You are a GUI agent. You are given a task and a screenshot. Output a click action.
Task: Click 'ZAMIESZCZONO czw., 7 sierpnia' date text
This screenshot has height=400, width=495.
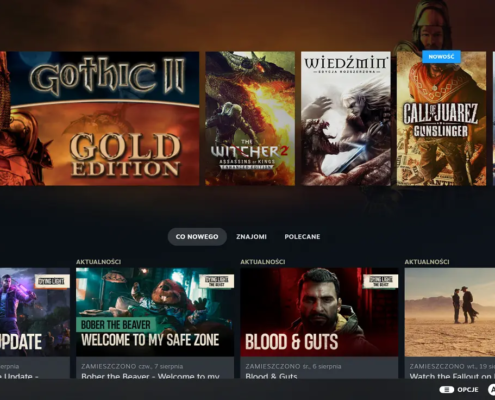click(x=132, y=366)
